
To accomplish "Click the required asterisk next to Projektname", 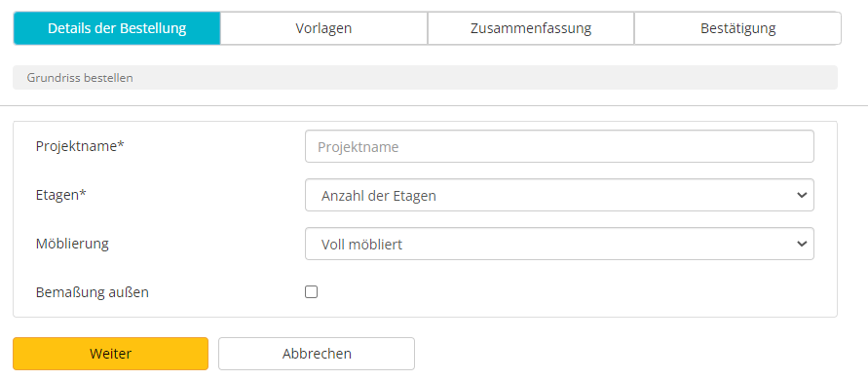I will (121, 144).
